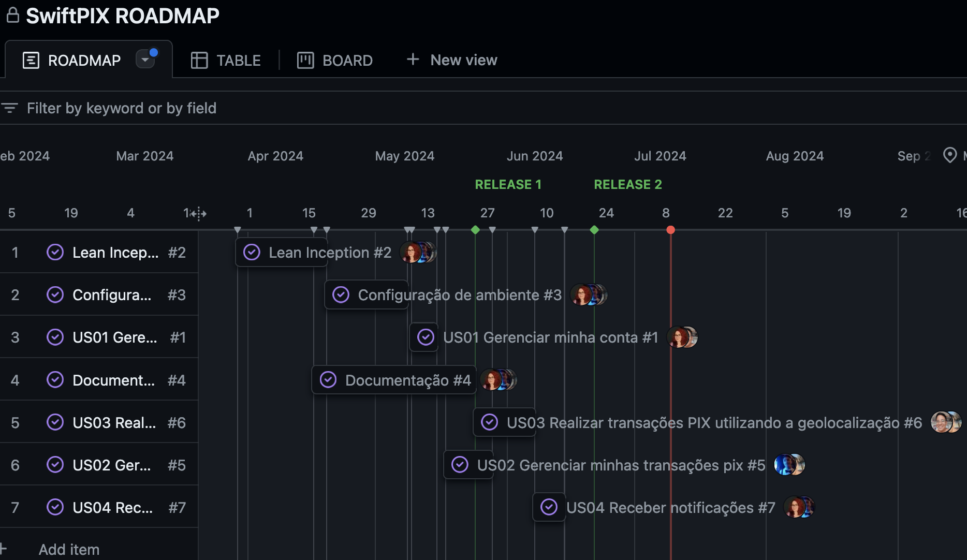Toggle status icon on US02 Gerenciar minhas transações
Image resolution: width=967 pixels, height=560 pixels.
[458, 464]
